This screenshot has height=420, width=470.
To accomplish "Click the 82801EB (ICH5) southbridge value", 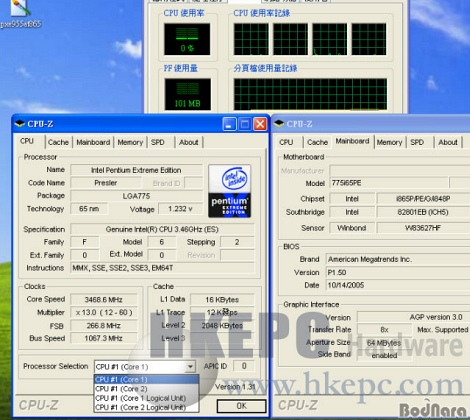I will click(x=423, y=212).
